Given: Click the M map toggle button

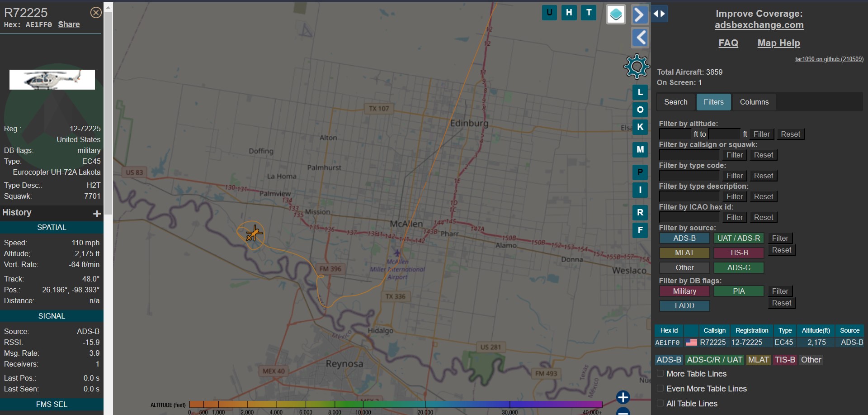Looking at the screenshot, I should point(640,150).
